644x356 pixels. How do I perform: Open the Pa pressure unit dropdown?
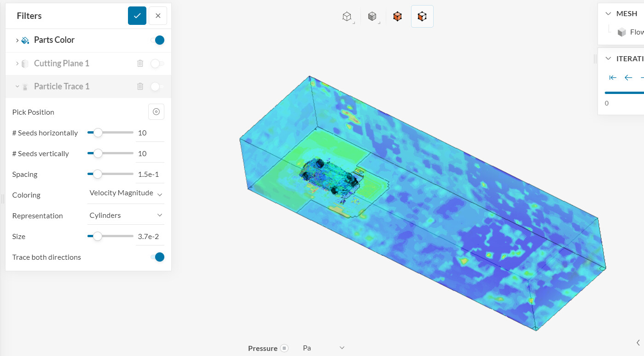(324, 348)
